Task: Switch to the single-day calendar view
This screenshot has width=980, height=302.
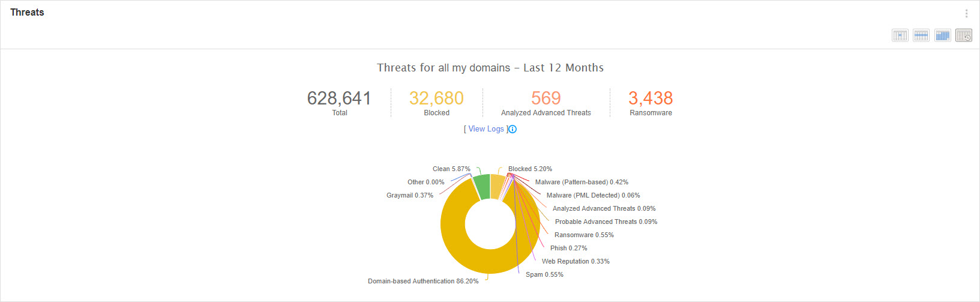Action: click(x=900, y=35)
